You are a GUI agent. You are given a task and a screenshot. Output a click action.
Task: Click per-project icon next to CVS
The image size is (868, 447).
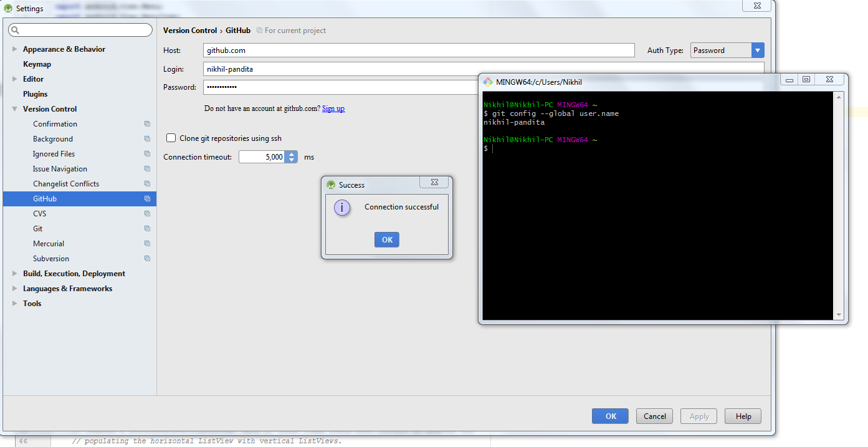147,214
